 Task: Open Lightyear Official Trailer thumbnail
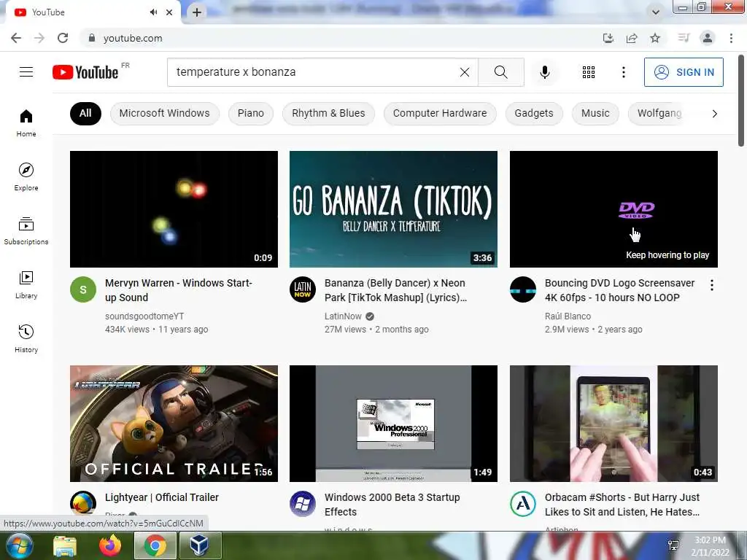[x=174, y=424]
